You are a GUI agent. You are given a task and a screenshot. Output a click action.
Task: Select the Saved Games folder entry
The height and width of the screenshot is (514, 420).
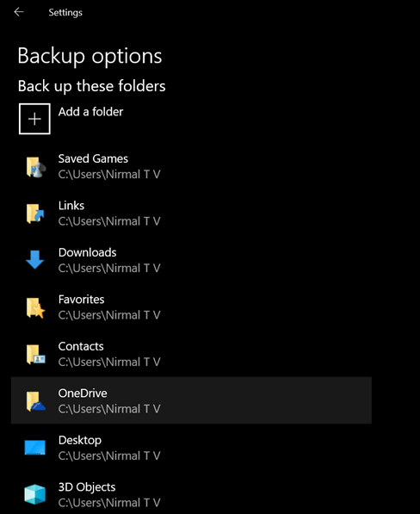(x=191, y=166)
